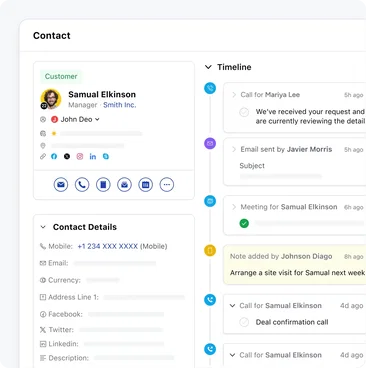
Task: Click the Description field icon
Action: pyautogui.click(x=43, y=358)
